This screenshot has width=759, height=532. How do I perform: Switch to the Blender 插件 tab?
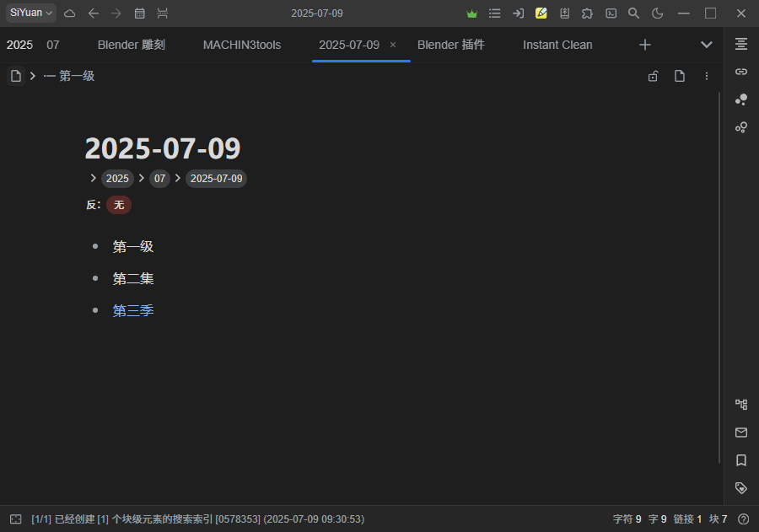pos(450,45)
